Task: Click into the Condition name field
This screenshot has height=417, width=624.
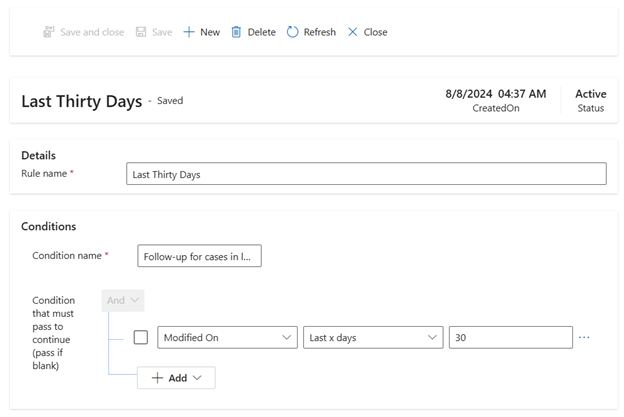Action: pos(200,257)
